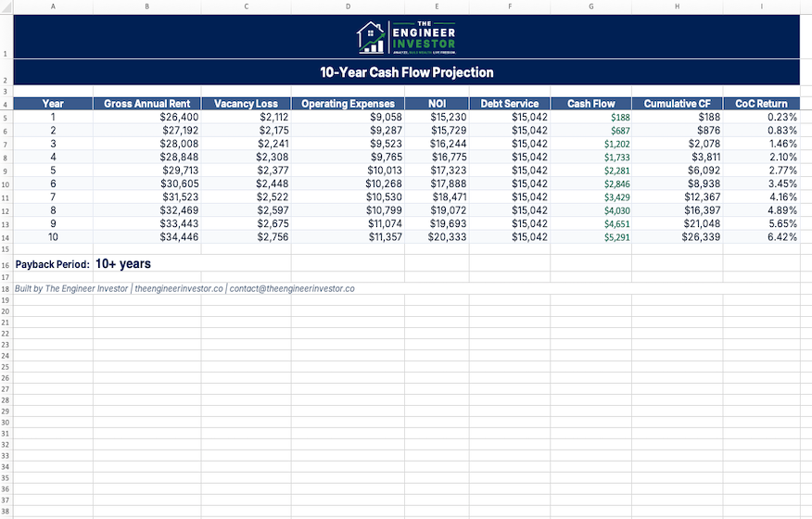Screen dimensions: 812x519
Task: Select the Cumulative CF header cell
Action: (x=677, y=104)
